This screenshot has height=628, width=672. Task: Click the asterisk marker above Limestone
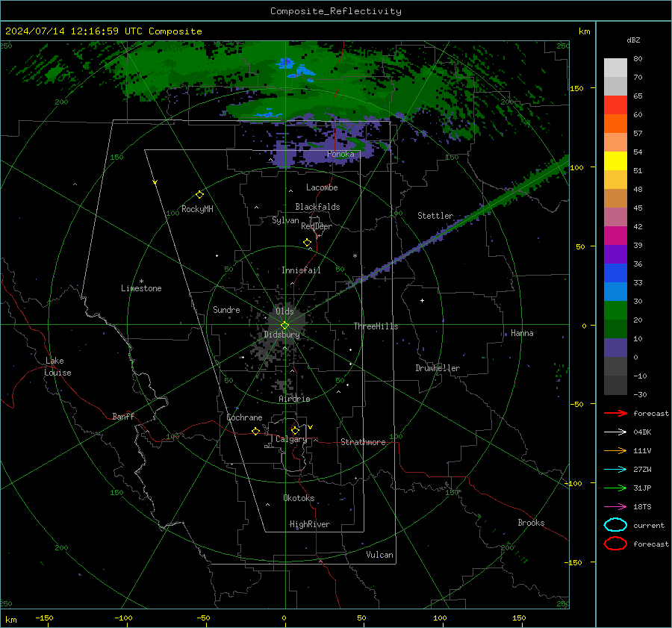[x=141, y=282]
